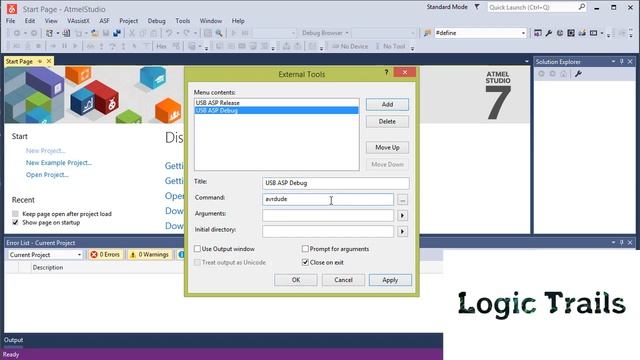Click the pin icon on Start Page tab
This screenshot has height=360, width=640.
coord(40,61)
